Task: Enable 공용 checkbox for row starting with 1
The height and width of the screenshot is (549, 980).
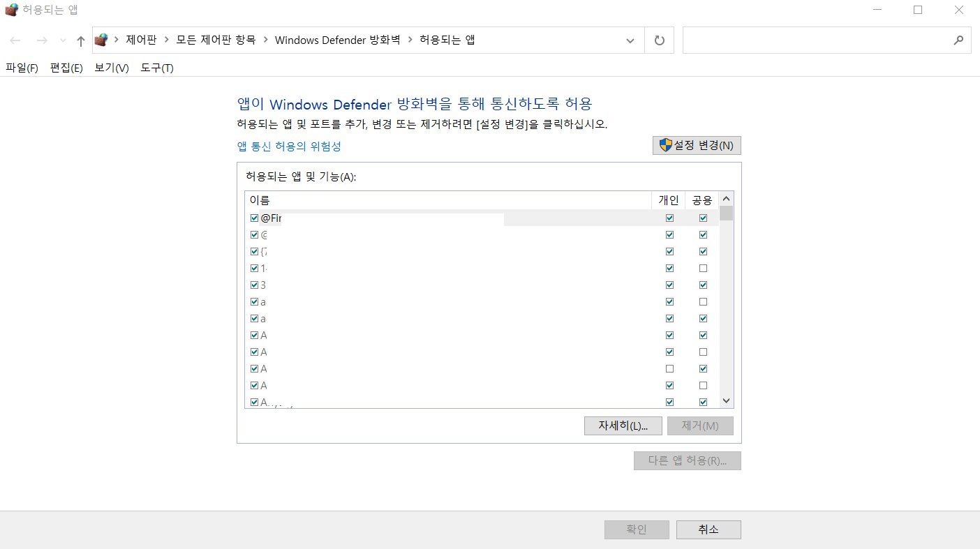Action: pos(703,268)
